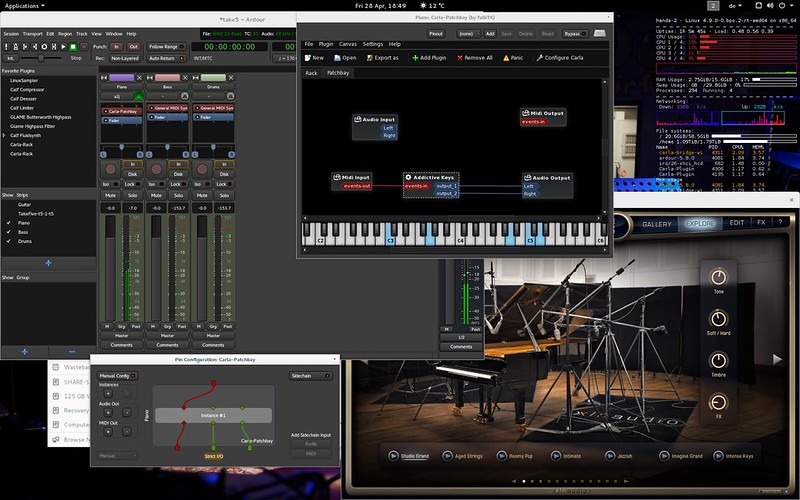
Task: Toggle the Piano strip visibility checkbox
Action: 9,223
